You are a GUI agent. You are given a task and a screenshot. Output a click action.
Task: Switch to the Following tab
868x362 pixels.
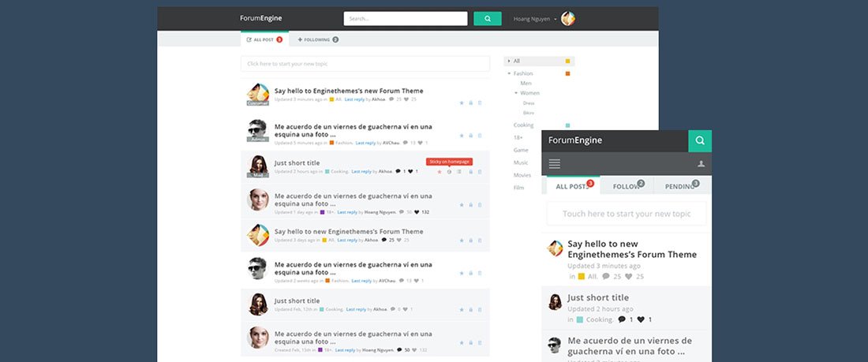(x=318, y=39)
